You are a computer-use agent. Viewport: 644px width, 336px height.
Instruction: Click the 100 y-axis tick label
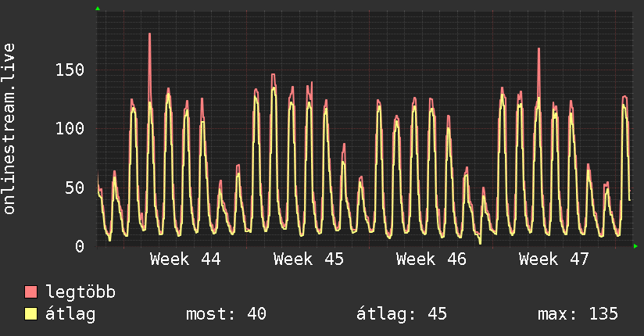(x=70, y=129)
